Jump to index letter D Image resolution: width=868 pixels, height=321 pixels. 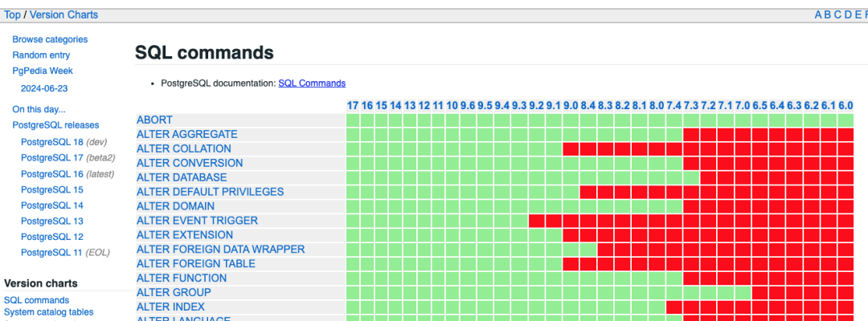coord(848,15)
